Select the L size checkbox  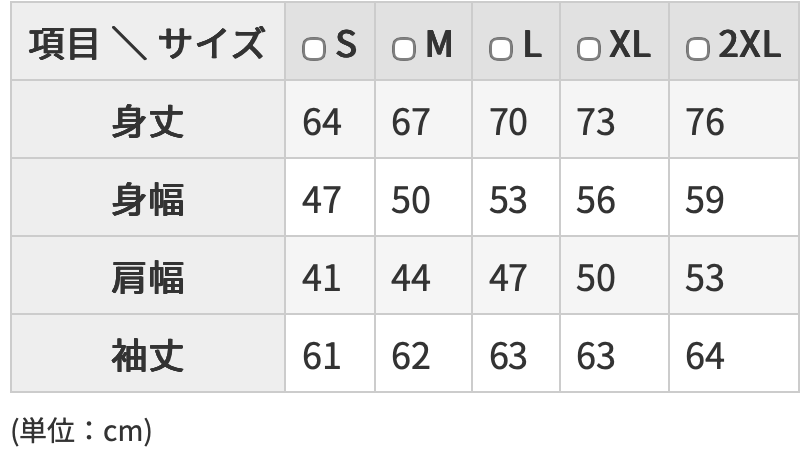[500, 49]
